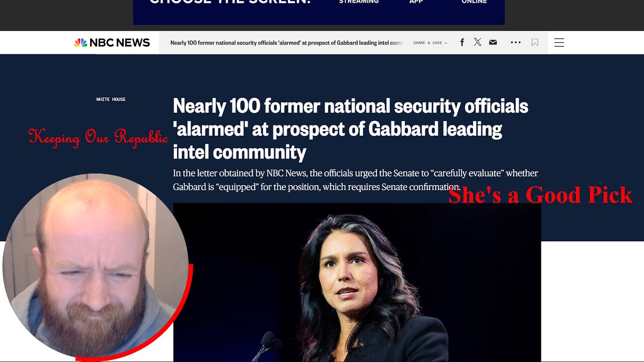Open the hamburger menu in NBC header
The image size is (644, 362).
pos(559,43)
